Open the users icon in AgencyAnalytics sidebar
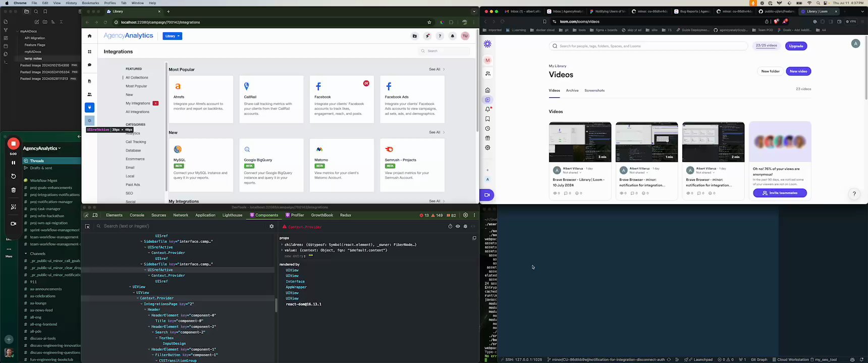 pos(90,94)
